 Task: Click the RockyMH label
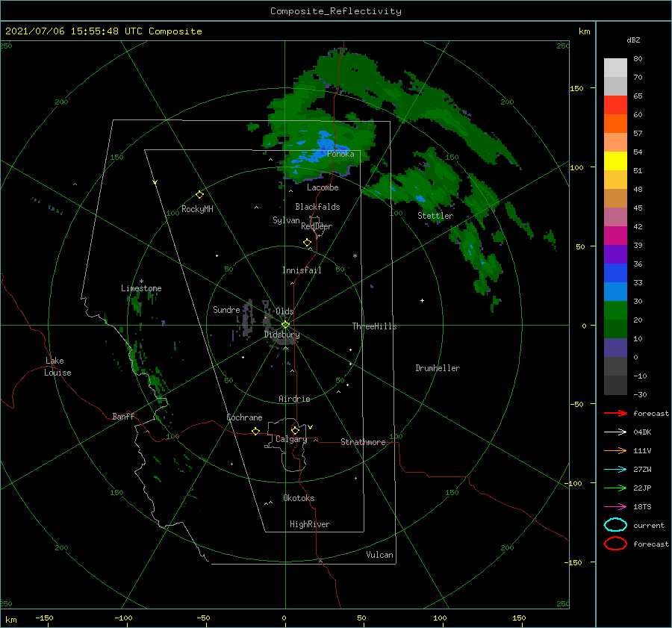197,209
